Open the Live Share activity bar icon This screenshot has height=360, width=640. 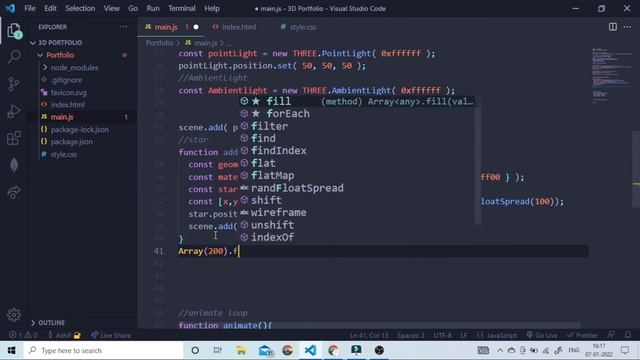(14, 192)
